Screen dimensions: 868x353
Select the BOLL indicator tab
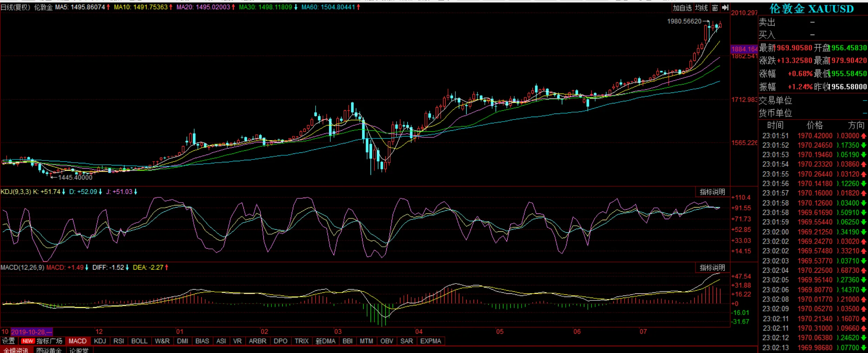(139, 341)
